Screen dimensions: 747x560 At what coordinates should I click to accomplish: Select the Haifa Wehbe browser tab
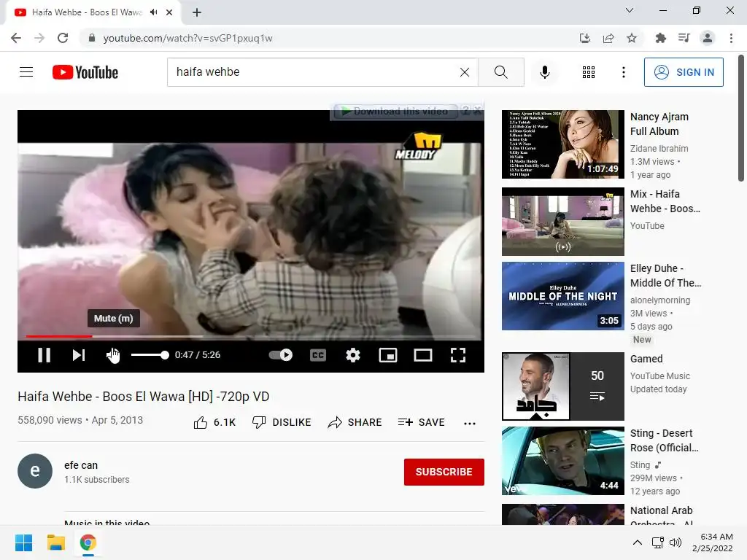[x=93, y=13]
